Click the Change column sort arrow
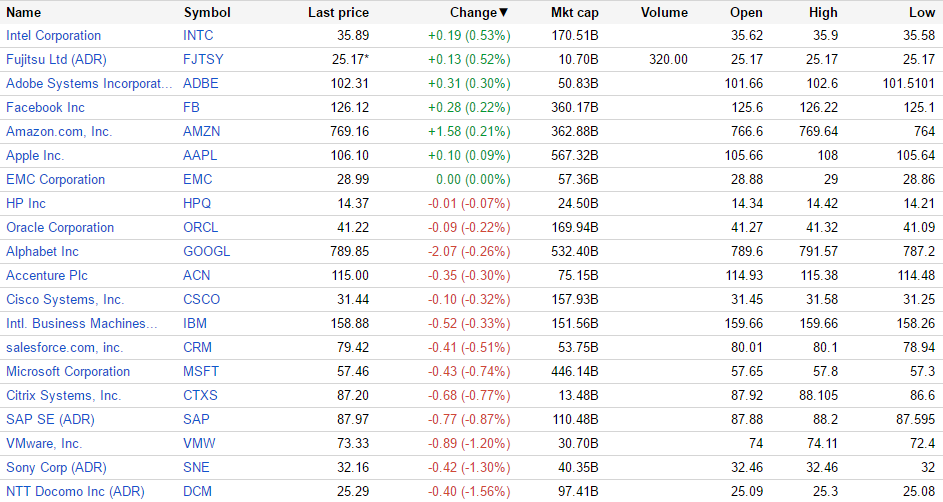This screenshot has width=943, height=502. (x=504, y=13)
